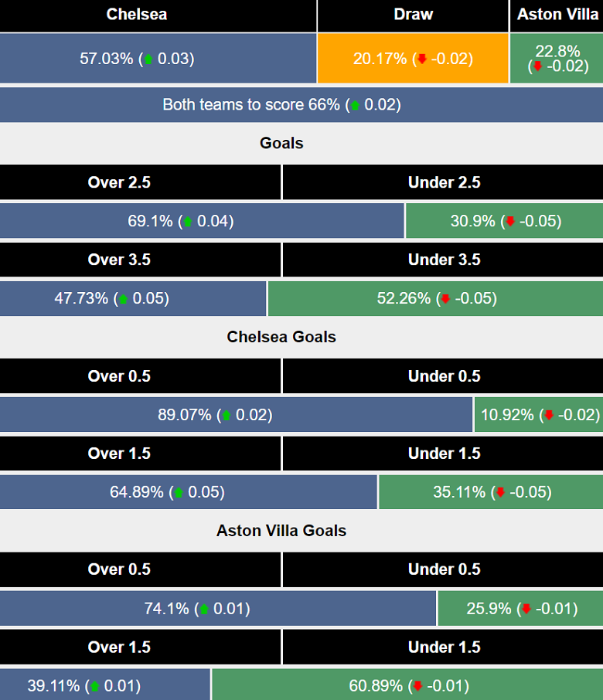Click green up arrow beside 69.1% over 2.5
Viewport: 603px width, 700px height.
click(x=187, y=222)
